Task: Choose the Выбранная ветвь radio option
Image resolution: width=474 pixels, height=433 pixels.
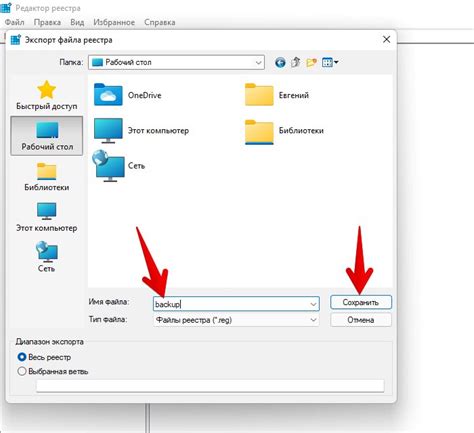Action: click(x=22, y=371)
